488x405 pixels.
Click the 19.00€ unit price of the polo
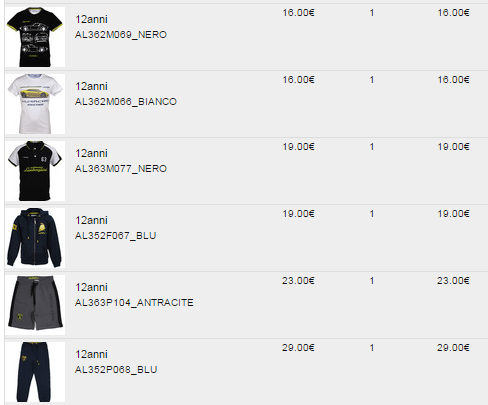click(298, 147)
